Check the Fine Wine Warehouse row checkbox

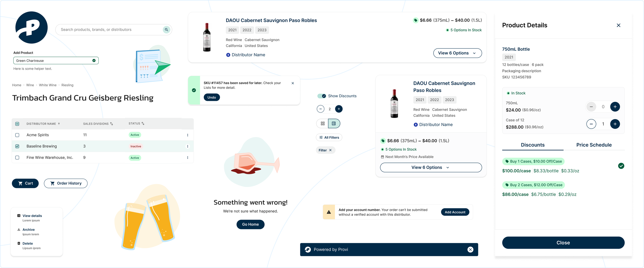tap(17, 158)
